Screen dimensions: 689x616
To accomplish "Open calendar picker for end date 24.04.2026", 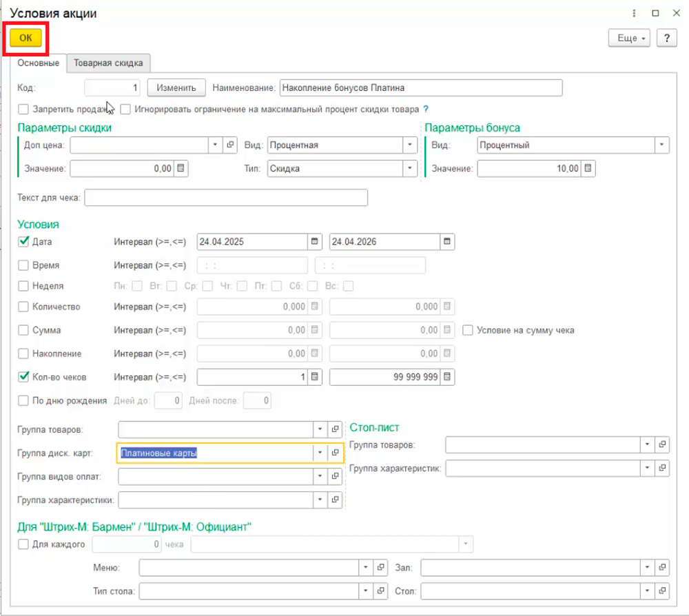I will [447, 242].
